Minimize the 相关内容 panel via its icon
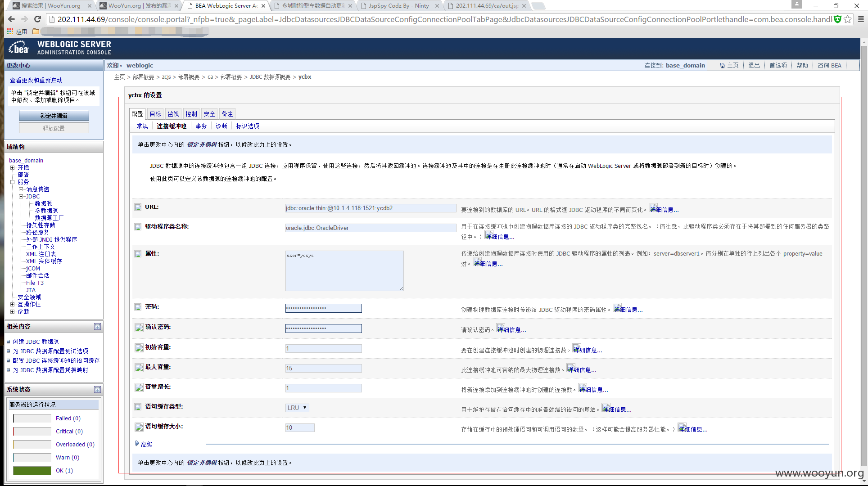Screen dimensions: 868x486 (97, 326)
